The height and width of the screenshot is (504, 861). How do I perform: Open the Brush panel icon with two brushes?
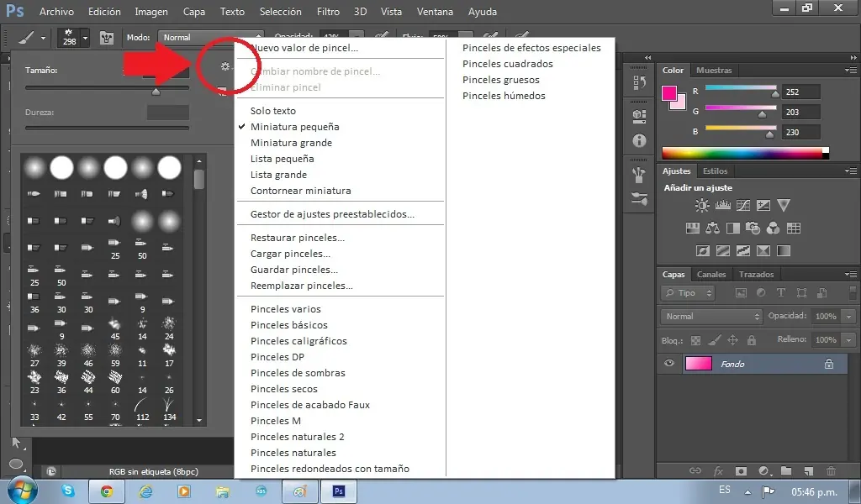(x=639, y=198)
